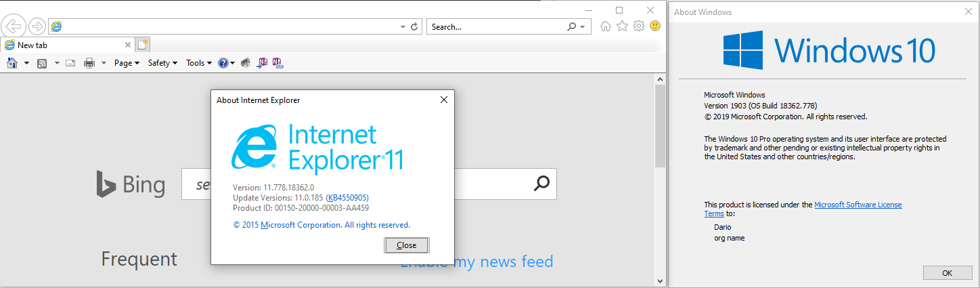Screen dimensions: 980x288
Task: Click the Read mail icon
Action: click(x=70, y=63)
